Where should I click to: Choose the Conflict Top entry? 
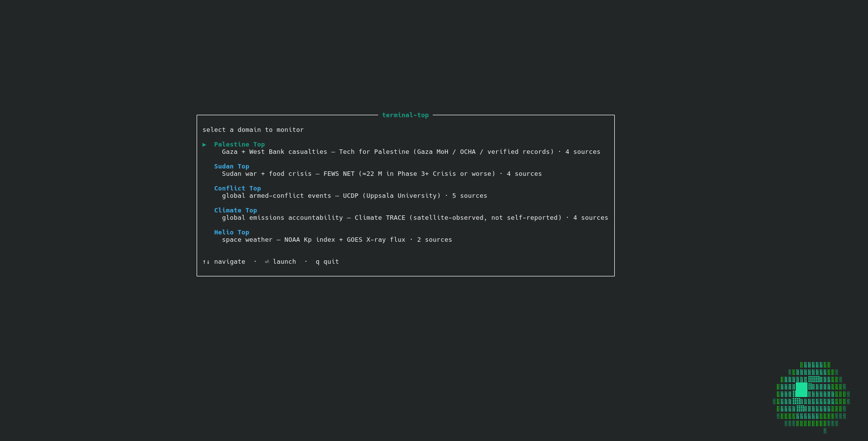[237, 189]
